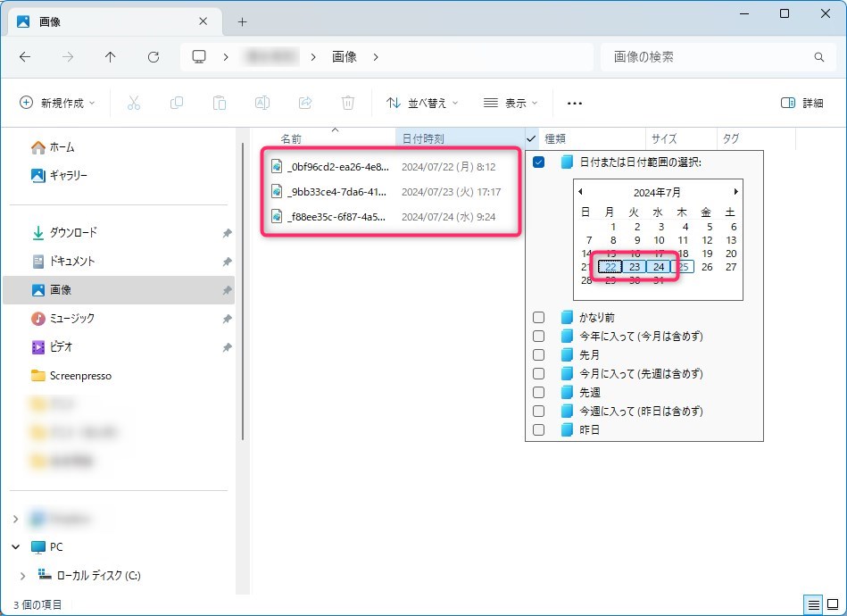Click the 詳細 details pane button
847x616 pixels.
[x=801, y=103]
